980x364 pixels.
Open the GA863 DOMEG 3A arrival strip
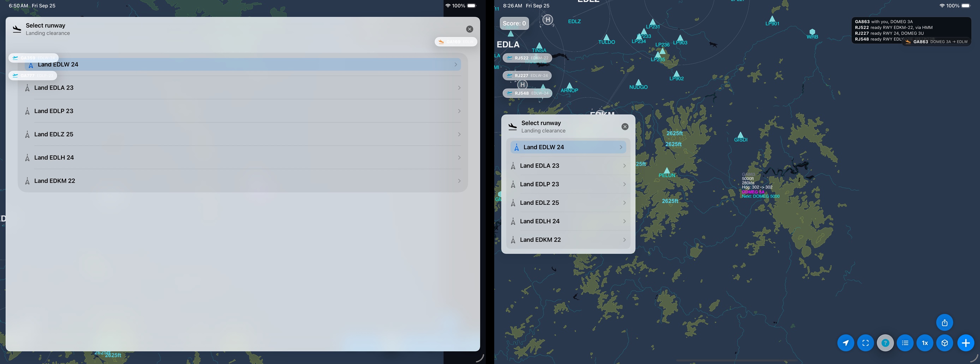(937, 42)
